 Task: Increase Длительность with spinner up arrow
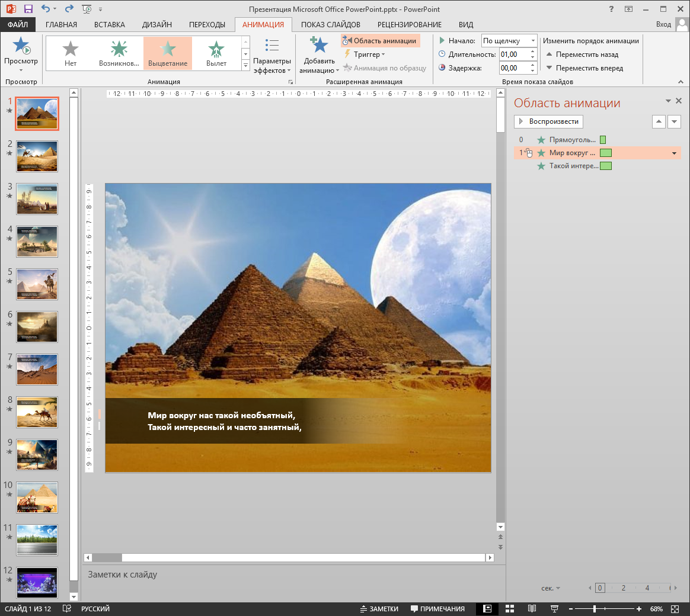pos(532,52)
